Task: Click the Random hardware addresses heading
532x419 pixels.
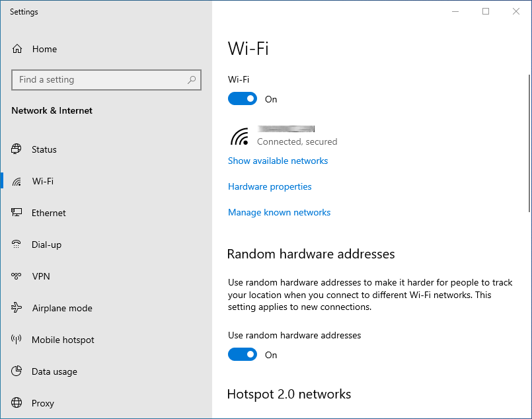Action: [x=311, y=254]
